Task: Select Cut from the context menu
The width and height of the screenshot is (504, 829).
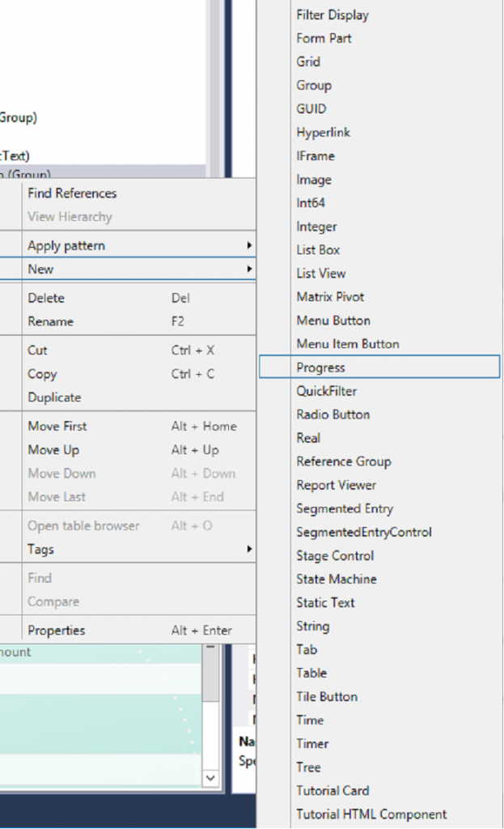Action: [38, 350]
